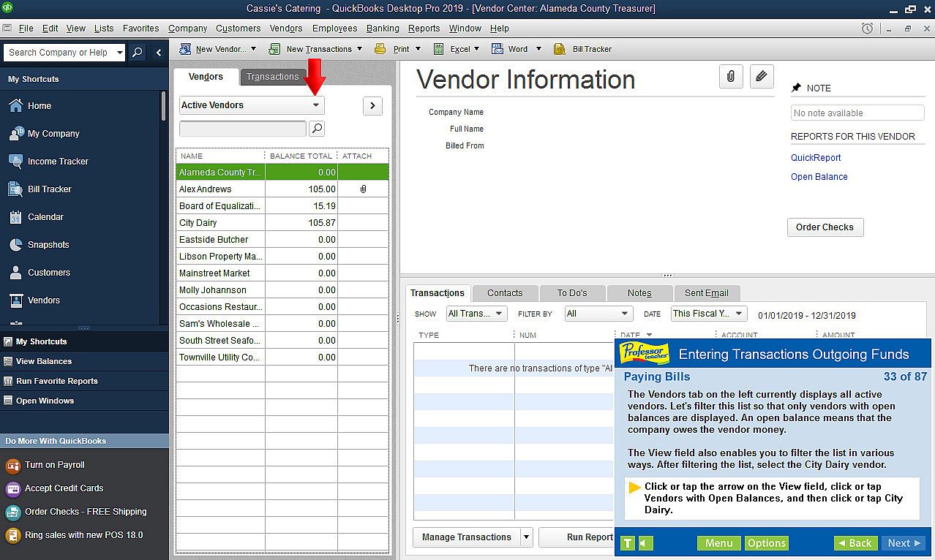Open the File menu
Screen dimensions: 935x560
(x=26, y=29)
